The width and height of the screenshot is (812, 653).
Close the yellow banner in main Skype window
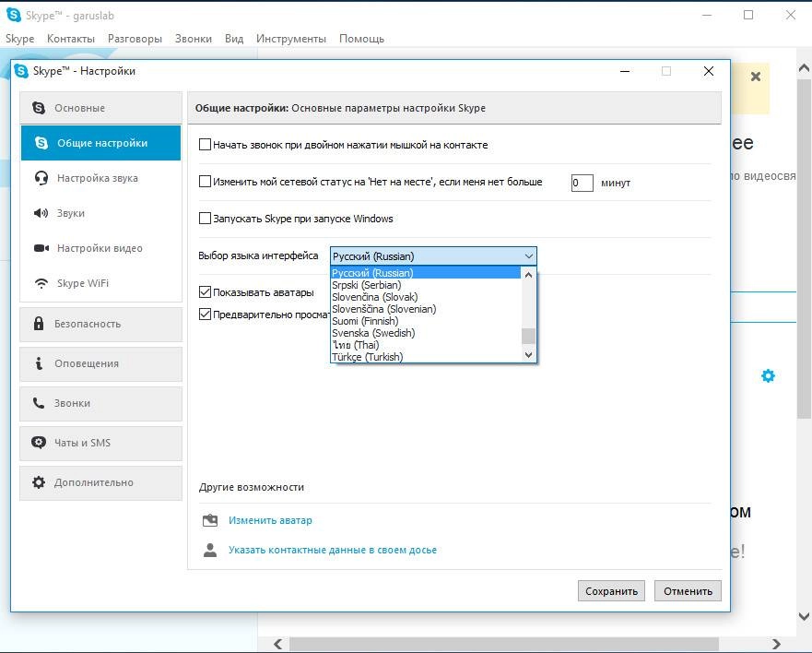(756, 77)
